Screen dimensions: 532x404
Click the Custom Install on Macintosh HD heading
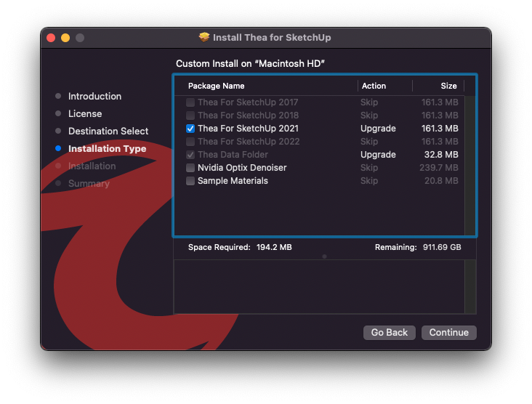tap(250, 64)
